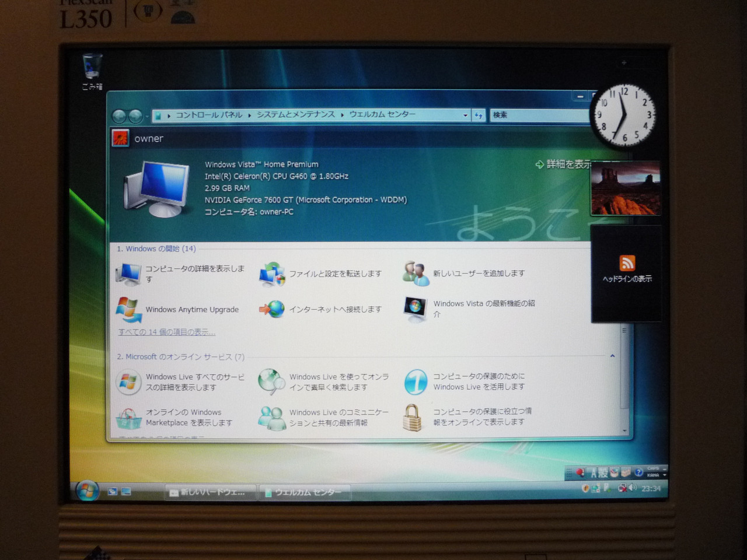Click the 検索 search field
747x560 pixels.
540,115
